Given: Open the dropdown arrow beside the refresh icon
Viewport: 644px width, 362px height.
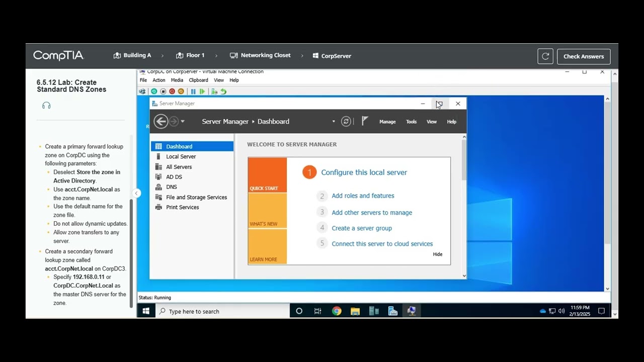Looking at the screenshot, I should click(333, 122).
